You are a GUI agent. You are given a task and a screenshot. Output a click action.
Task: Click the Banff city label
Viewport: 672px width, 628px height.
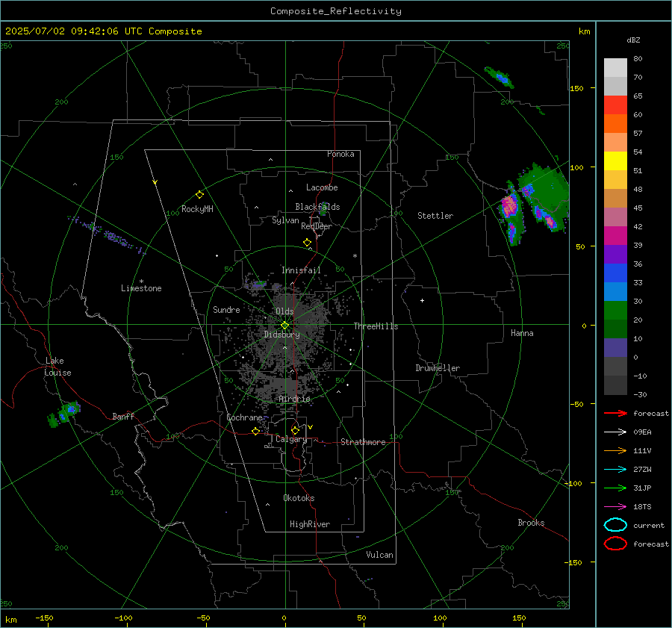(123, 416)
